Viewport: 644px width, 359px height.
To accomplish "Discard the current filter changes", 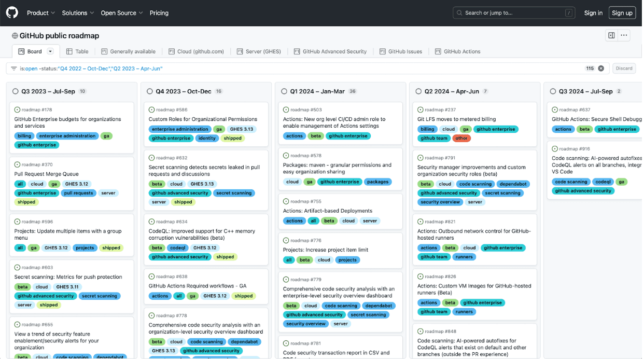I will click(624, 68).
